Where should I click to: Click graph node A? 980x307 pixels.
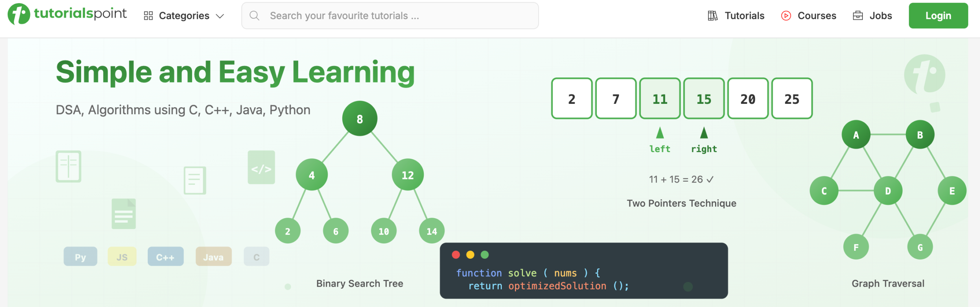tap(856, 135)
